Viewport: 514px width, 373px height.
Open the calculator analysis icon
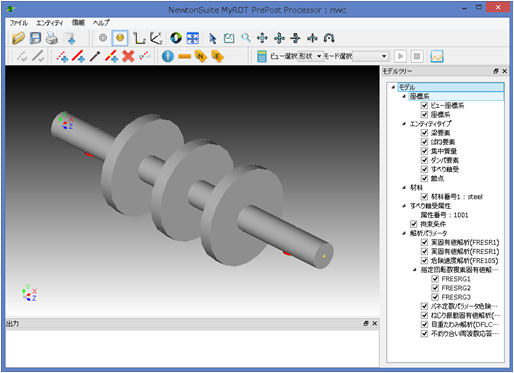[262, 56]
